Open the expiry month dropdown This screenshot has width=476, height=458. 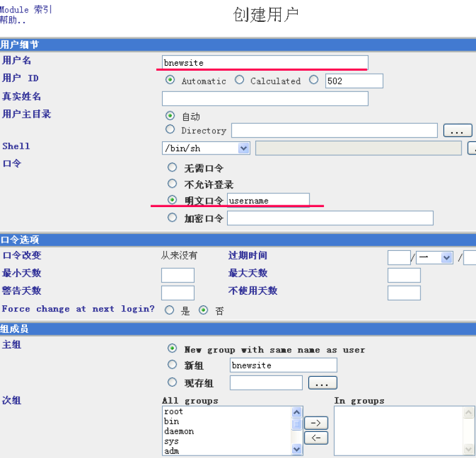[x=447, y=258]
